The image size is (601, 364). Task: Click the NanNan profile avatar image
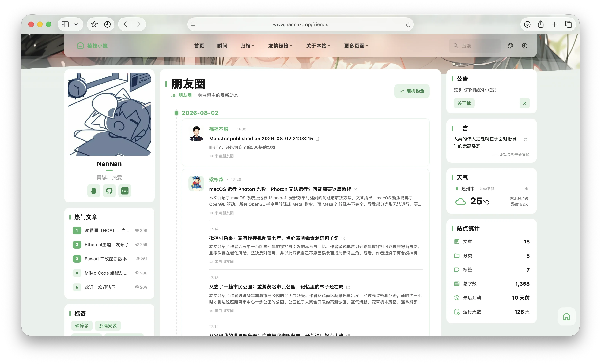[x=109, y=114]
